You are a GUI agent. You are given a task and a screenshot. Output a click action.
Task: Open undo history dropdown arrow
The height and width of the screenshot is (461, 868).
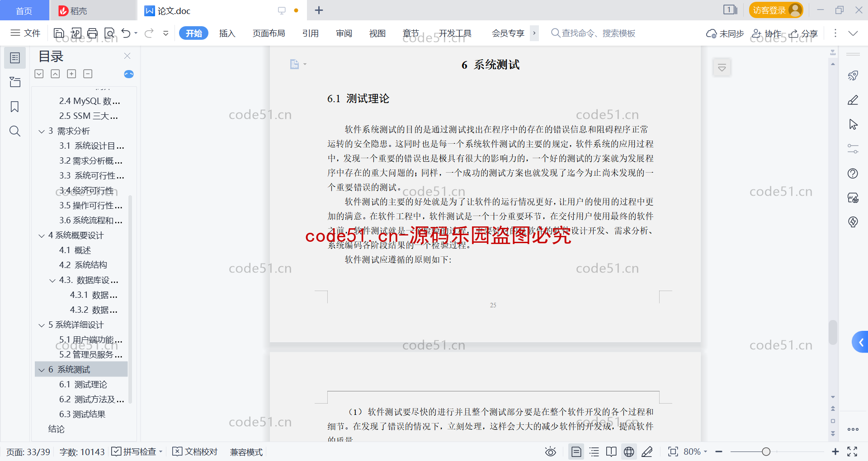(136, 33)
